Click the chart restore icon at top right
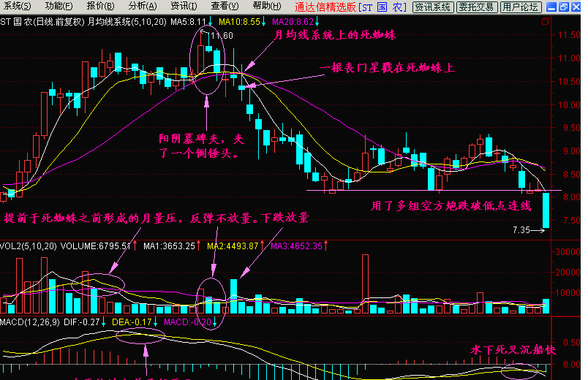This screenshot has width=588, height=380. [x=546, y=22]
